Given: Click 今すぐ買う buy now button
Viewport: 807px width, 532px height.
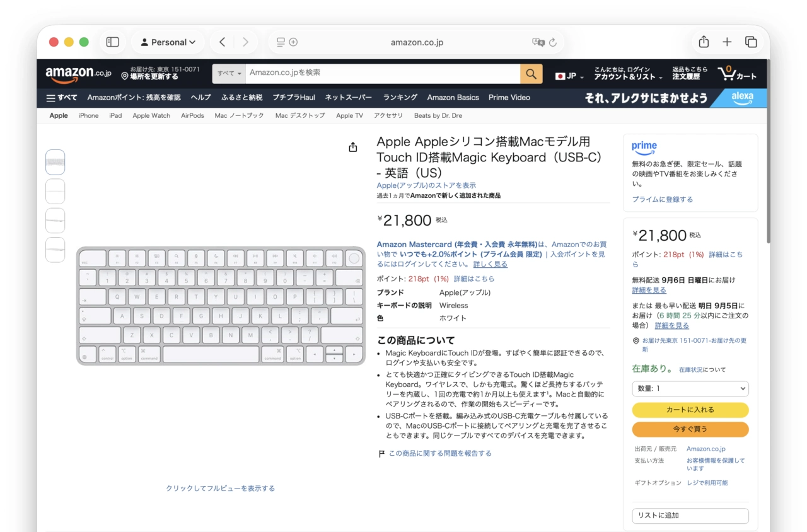Looking at the screenshot, I should click(690, 429).
